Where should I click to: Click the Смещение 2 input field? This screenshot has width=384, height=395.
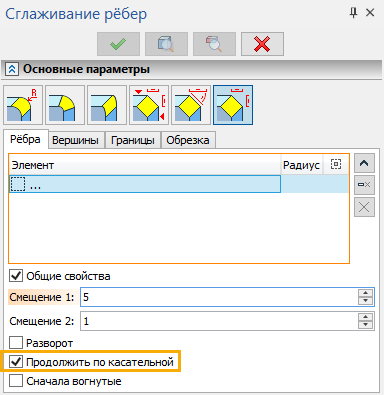tap(219, 321)
